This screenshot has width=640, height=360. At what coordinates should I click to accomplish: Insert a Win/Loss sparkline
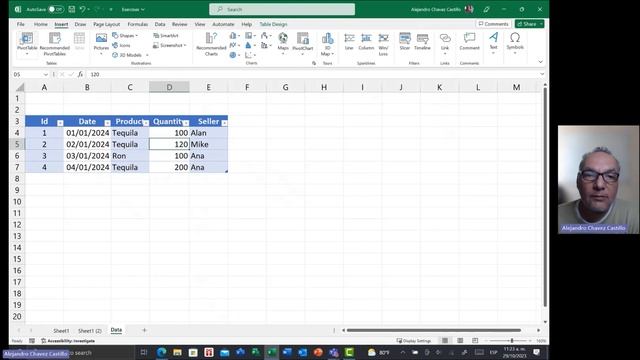[383, 44]
